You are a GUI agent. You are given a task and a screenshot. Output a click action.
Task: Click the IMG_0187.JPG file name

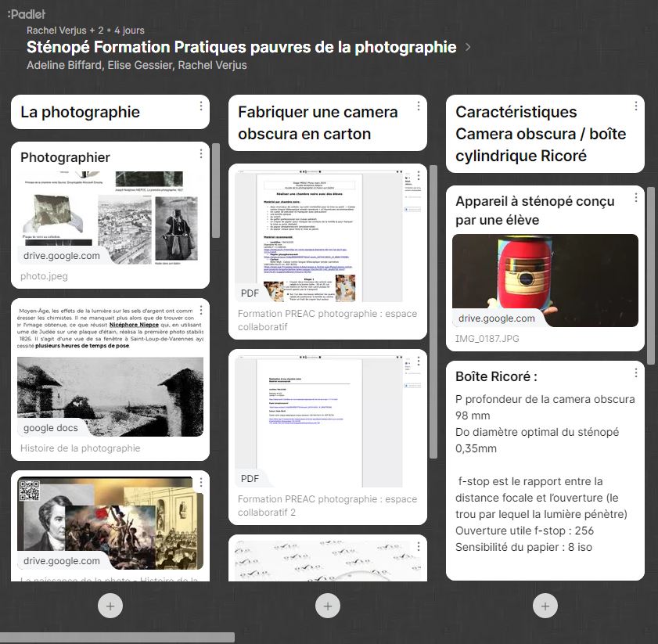click(487, 338)
